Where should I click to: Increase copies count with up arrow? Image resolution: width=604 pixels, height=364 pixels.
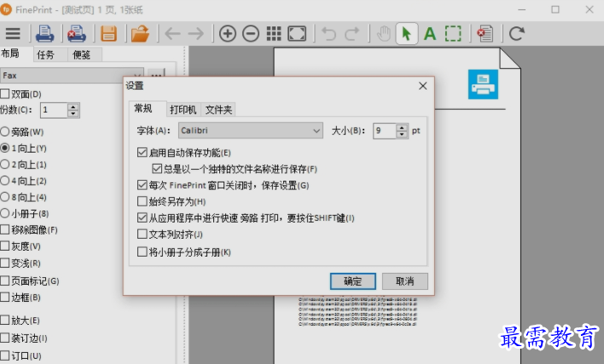(x=73, y=107)
